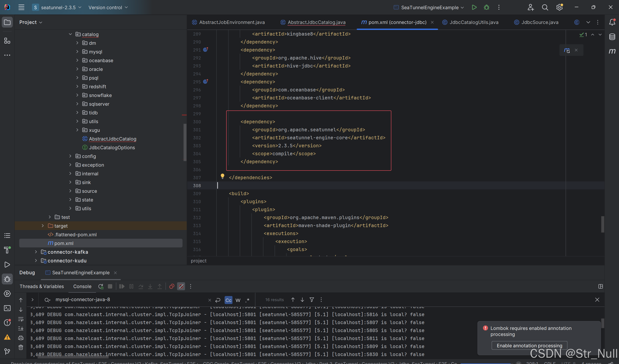
Task: Toggle Match Case (Cc) in console search
Action: pyautogui.click(x=228, y=300)
